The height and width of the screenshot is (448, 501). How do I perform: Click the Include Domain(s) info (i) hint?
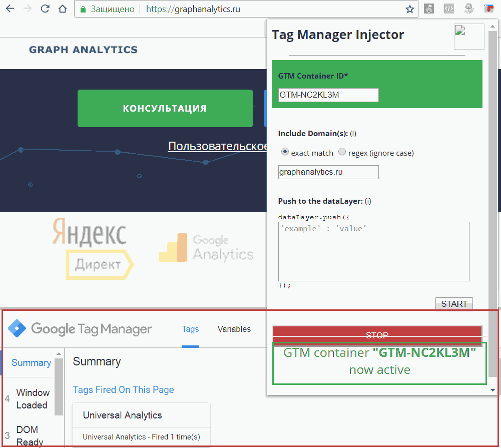(353, 134)
